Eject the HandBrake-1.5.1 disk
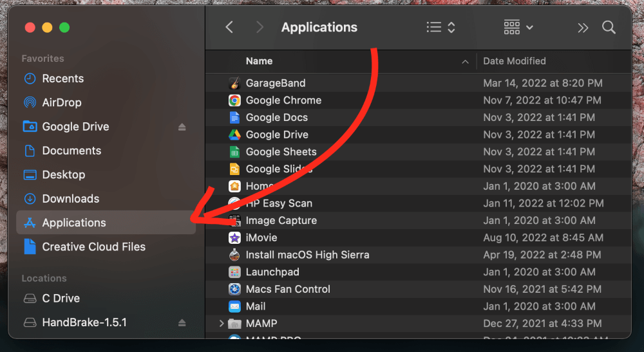The height and width of the screenshot is (352, 644). 182,322
